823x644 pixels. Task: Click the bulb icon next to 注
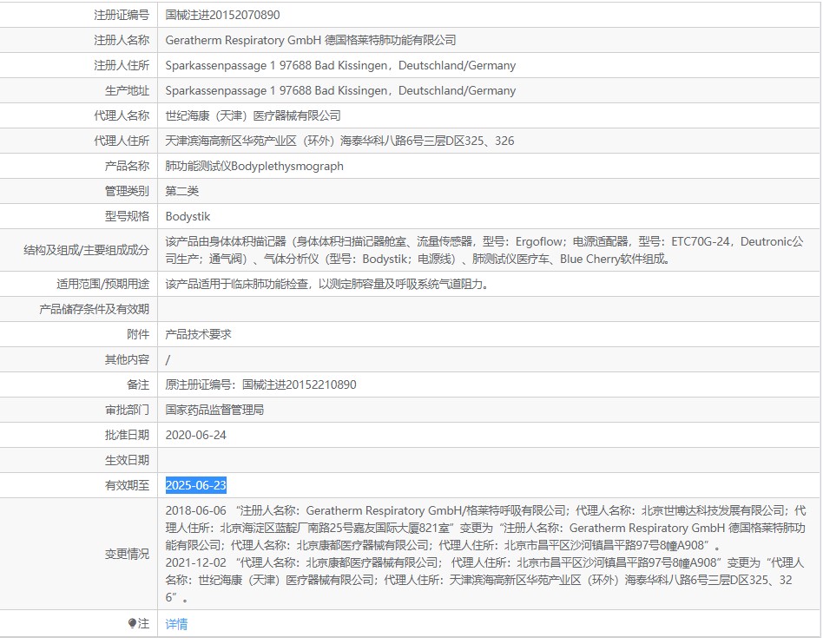pos(132,623)
